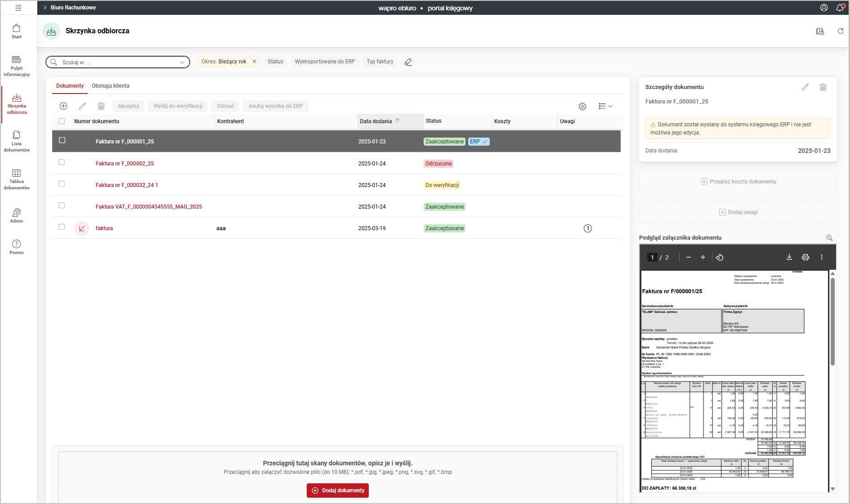Click Dodaj dokumenty button
Viewport: 850px width, 504px height.
click(x=338, y=491)
